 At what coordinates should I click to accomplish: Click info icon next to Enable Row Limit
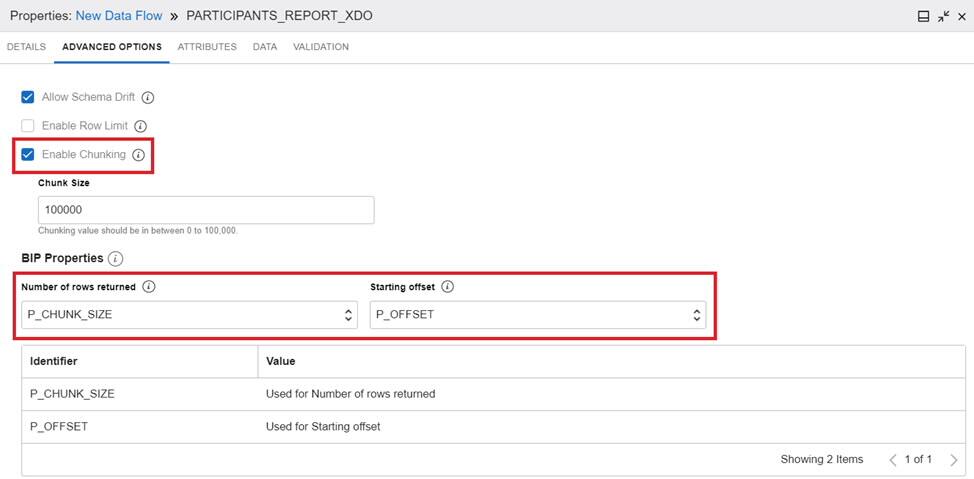coord(141,126)
